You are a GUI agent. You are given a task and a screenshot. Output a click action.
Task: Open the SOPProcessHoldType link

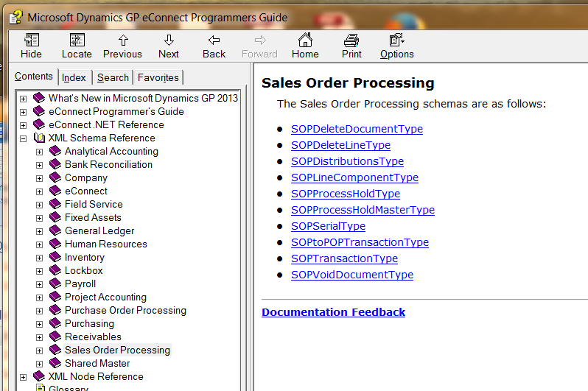pyautogui.click(x=346, y=194)
